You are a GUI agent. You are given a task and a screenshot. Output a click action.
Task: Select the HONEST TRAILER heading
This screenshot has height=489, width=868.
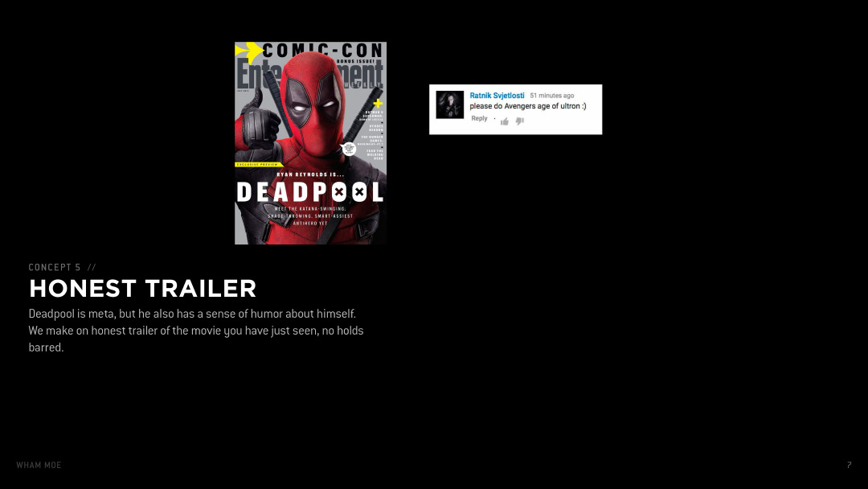(x=143, y=288)
